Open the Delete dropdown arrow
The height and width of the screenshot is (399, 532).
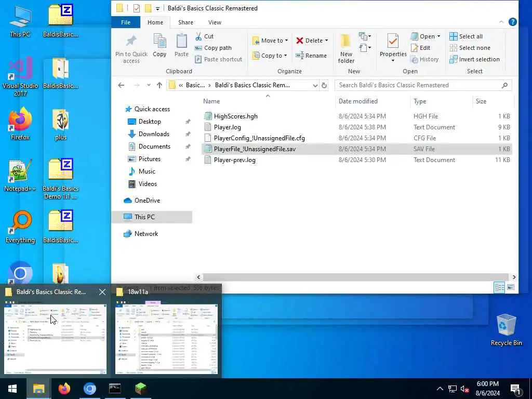click(326, 41)
